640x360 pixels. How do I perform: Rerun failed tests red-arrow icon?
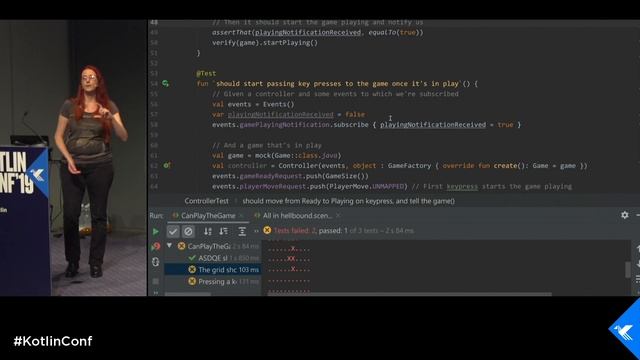(x=156, y=246)
